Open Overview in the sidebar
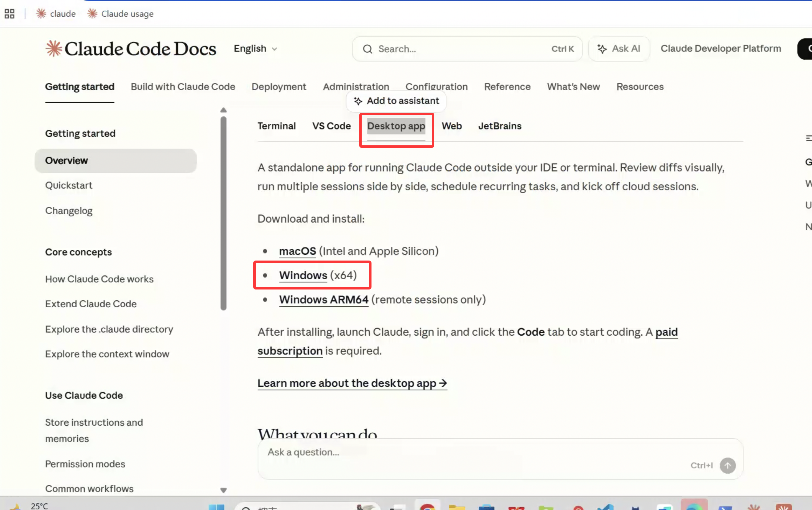812x510 pixels. [115, 161]
